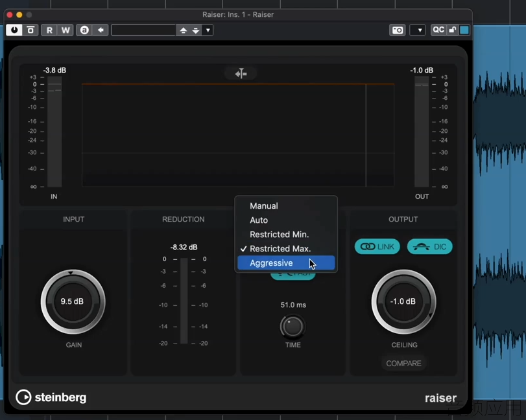Screen dimensions: 526x420
Task: Click the gain reduction meter bar
Action: click(x=184, y=301)
